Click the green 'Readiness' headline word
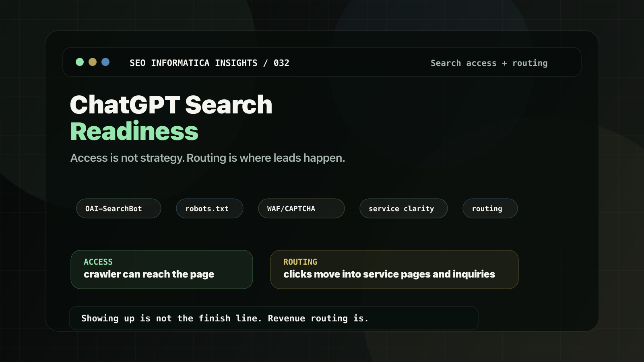The height and width of the screenshot is (362, 644). [134, 132]
